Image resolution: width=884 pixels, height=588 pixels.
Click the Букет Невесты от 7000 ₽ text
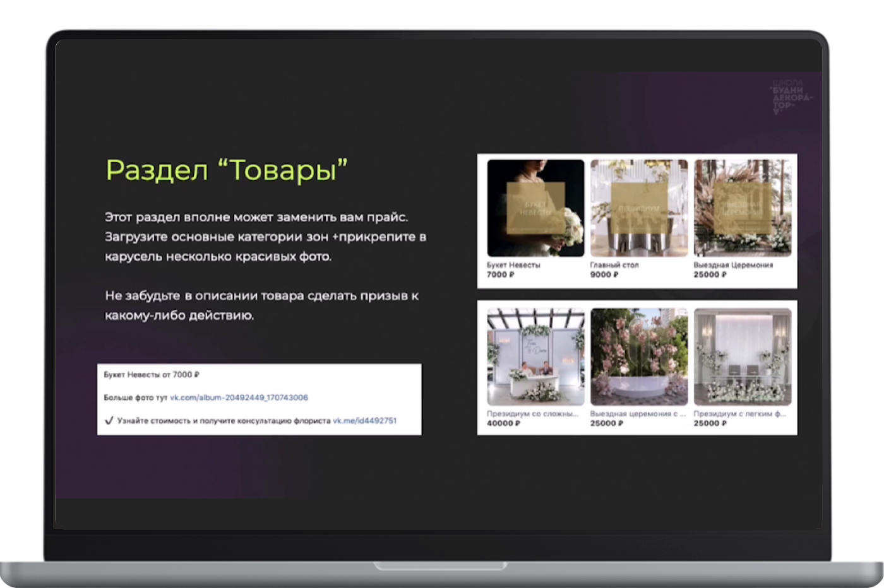(x=152, y=375)
